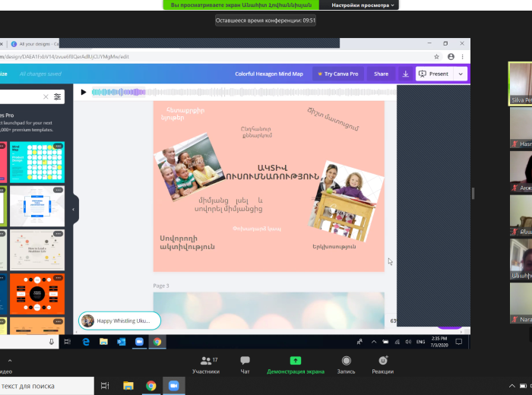The height and width of the screenshot is (395, 532).
Task: Open the search filters icon
Action: click(57, 96)
